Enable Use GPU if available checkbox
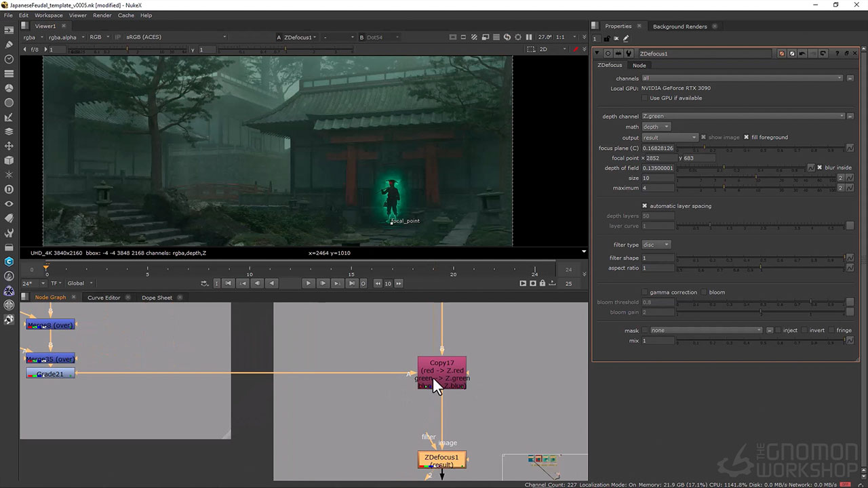 pos(644,98)
